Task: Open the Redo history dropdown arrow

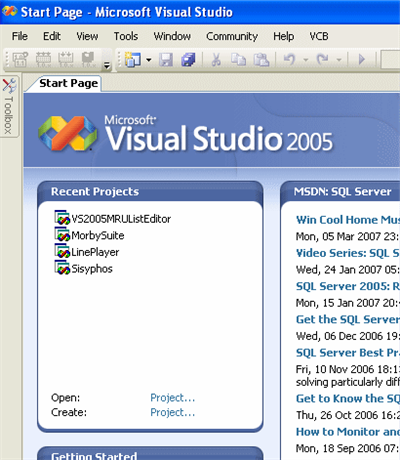Action: tap(339, 60)
